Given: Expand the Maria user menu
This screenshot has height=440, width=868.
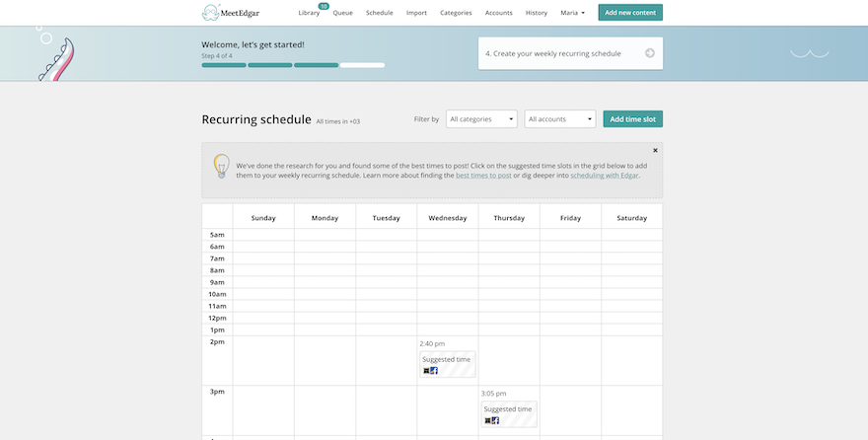Looking at the screenshot, I should 572,13.
